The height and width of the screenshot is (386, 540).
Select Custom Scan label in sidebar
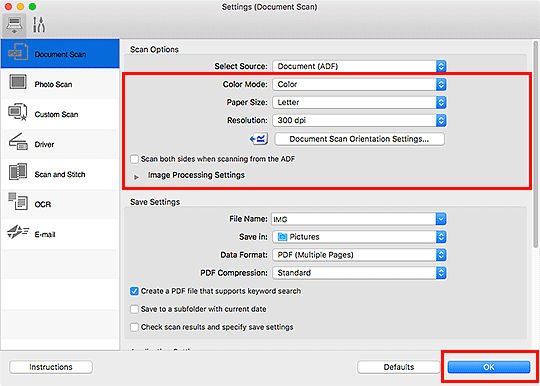(56, 114)
